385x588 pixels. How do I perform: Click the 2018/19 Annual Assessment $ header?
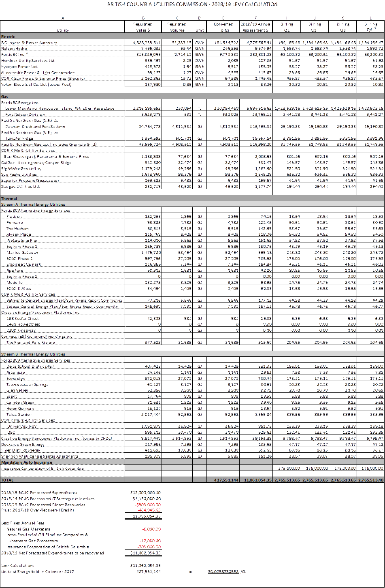[255, 27]
